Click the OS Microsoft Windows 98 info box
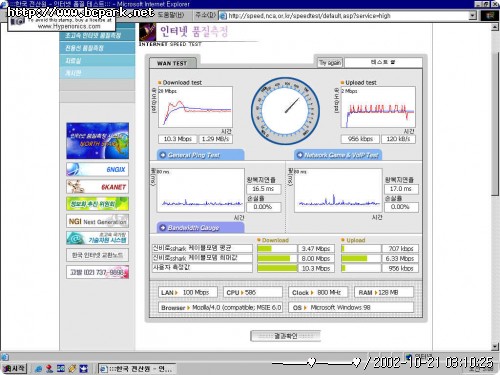This screenshot has width=500, height=375. pyautogui.click(x=351, y=307)
